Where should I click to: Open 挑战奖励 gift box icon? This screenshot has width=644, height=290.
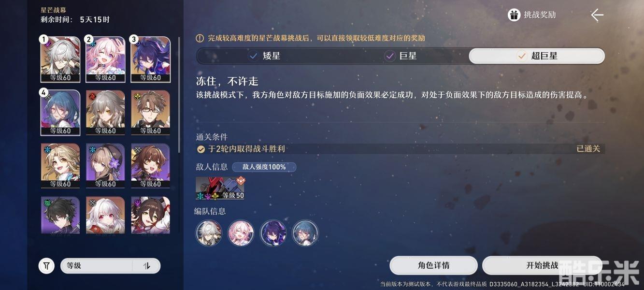click(514, 15)
